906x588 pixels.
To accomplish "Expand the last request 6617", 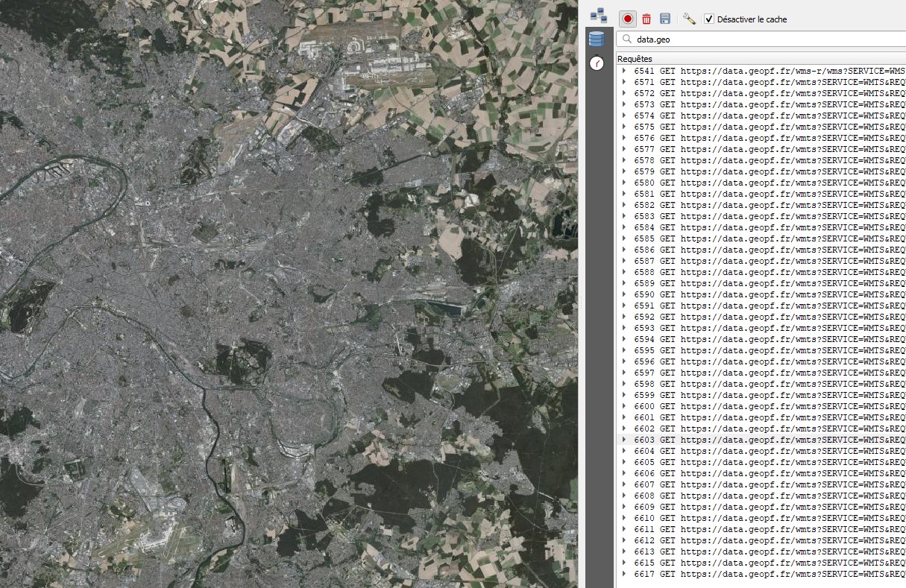I will pyautogui.click(x=624, y=574).
